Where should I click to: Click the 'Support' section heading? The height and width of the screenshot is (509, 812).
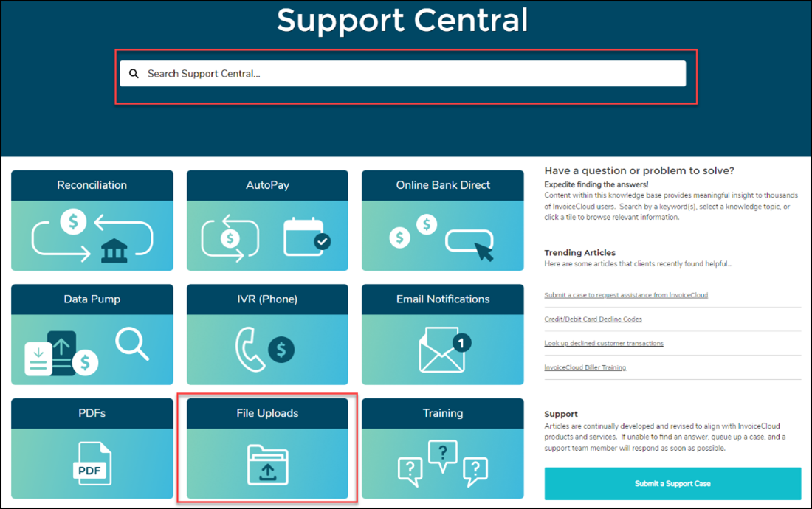[561, 414]
